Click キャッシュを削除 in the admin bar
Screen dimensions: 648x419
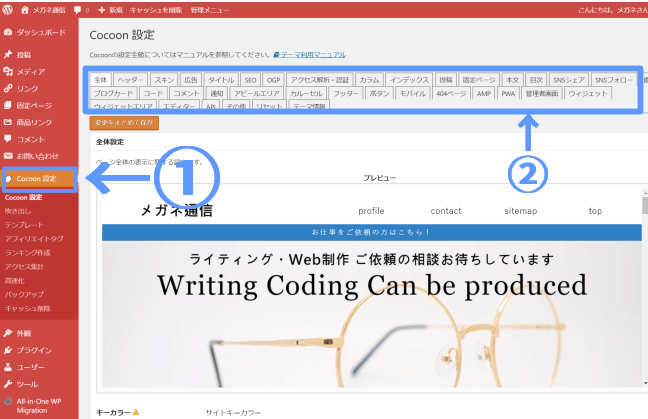[x=155, y=10]
